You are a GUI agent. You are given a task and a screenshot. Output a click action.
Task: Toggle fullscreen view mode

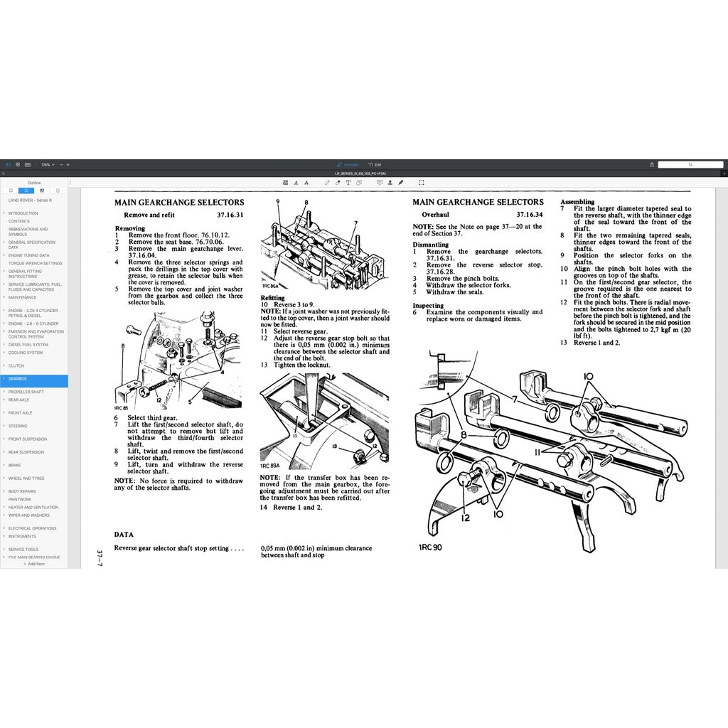coord(421,182)
